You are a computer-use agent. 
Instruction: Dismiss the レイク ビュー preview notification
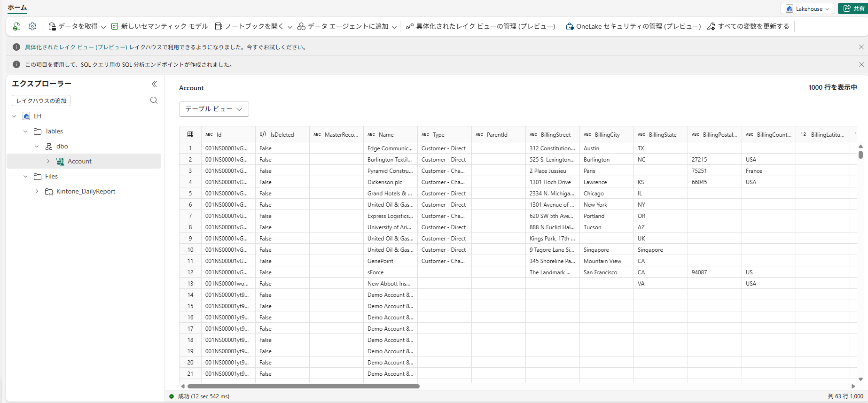tap(861, 47)
